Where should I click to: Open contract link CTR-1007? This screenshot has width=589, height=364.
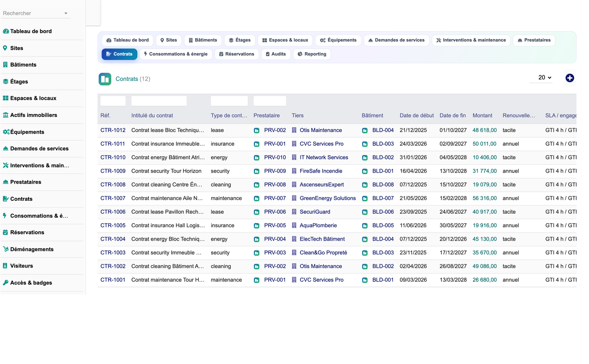pyautogui.click(x=113, y=198)
